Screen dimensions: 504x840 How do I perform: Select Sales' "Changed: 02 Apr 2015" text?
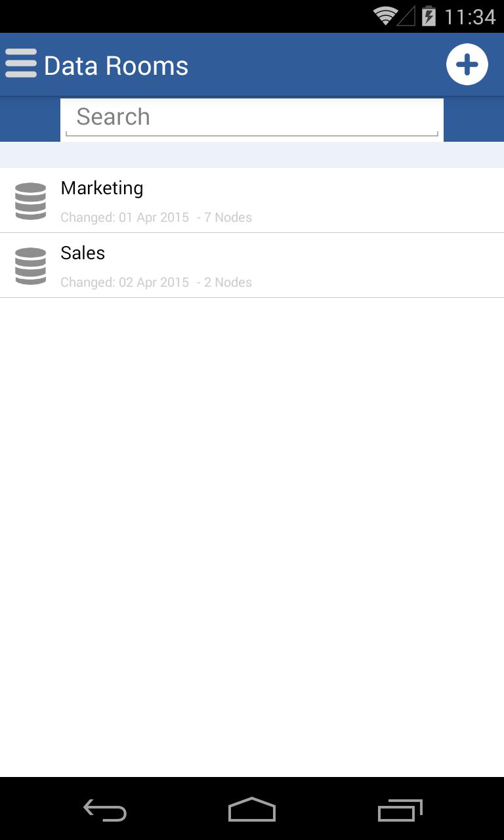click(x=125, y=282)
